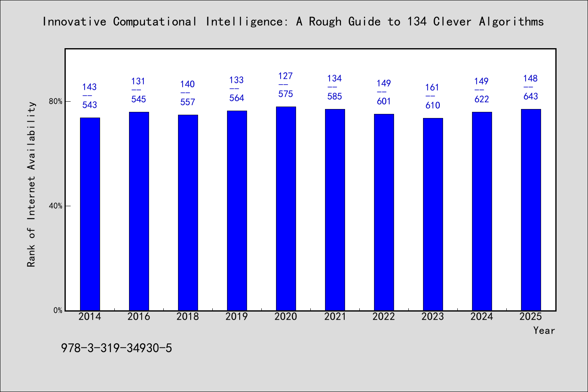Click the value 131 above 2016
The height and width of the screenshot is (392, 588).
(x=138, y=81)
